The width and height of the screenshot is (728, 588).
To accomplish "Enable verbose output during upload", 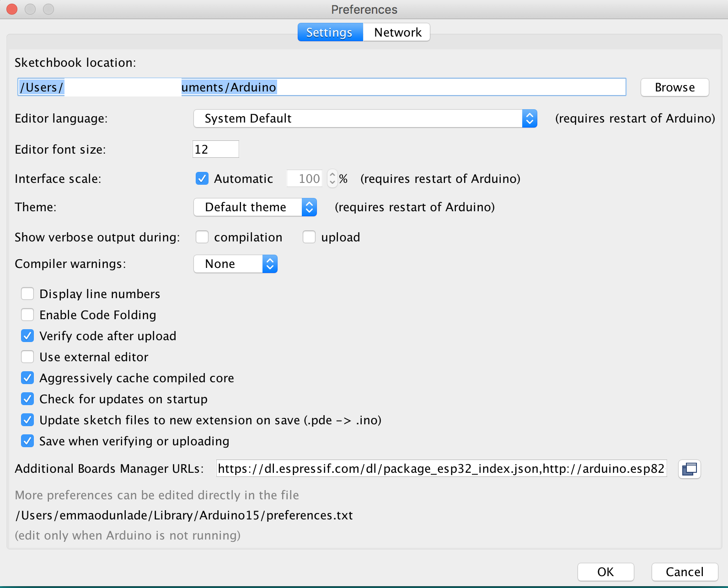I will 309,237.
